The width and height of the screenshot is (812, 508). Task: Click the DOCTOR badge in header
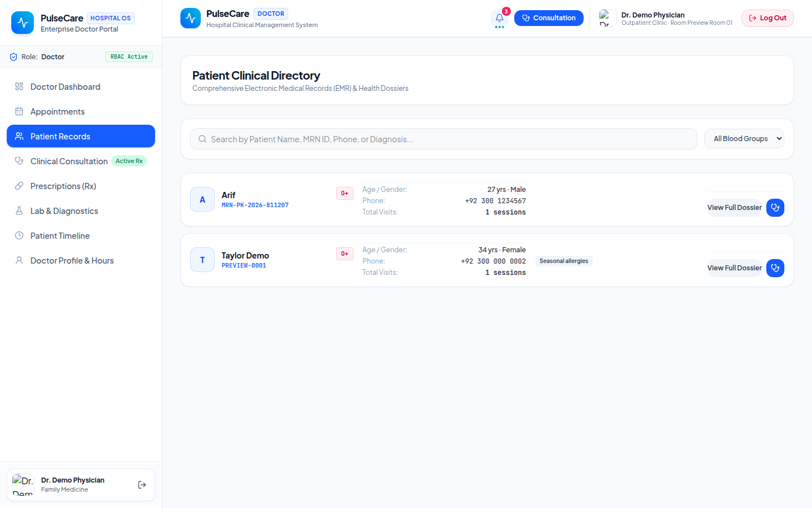coord(271,14)
